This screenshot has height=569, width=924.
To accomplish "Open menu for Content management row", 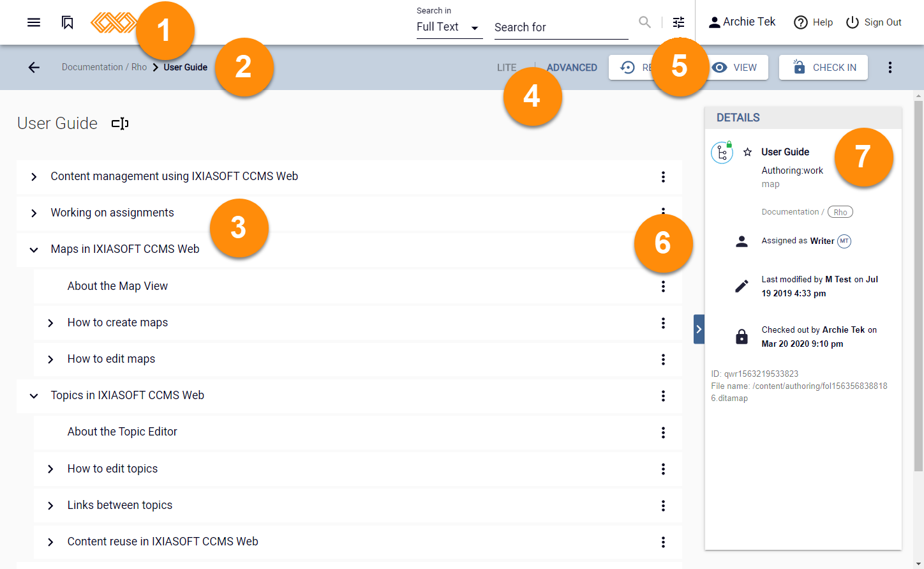I will pos(663,177).
